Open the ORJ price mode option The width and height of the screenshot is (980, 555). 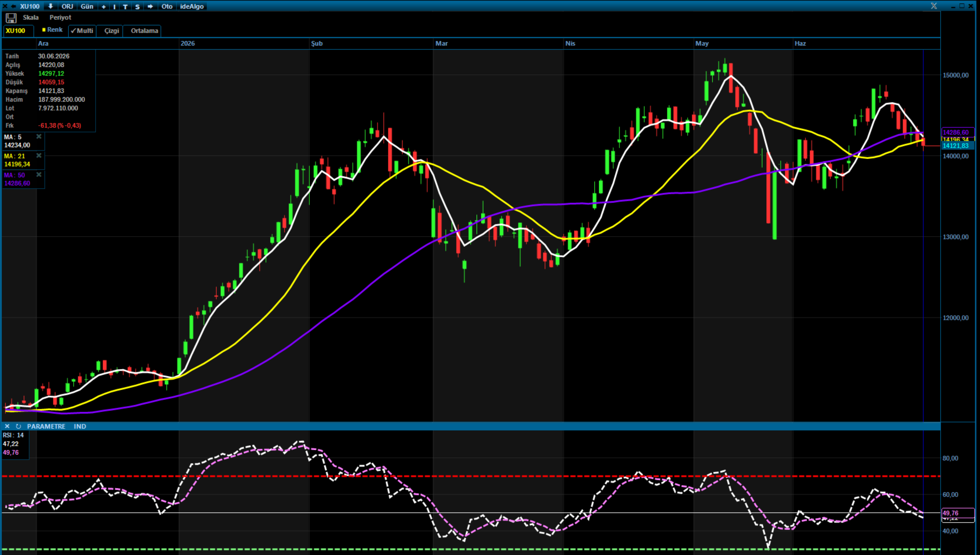67,7
